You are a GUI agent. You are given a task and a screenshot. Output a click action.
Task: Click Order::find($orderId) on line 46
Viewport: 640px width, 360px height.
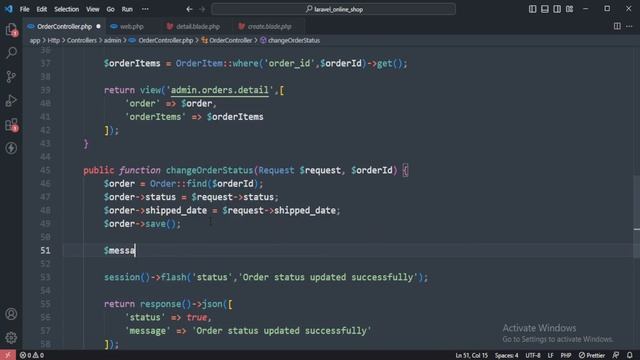click(207, 184)
